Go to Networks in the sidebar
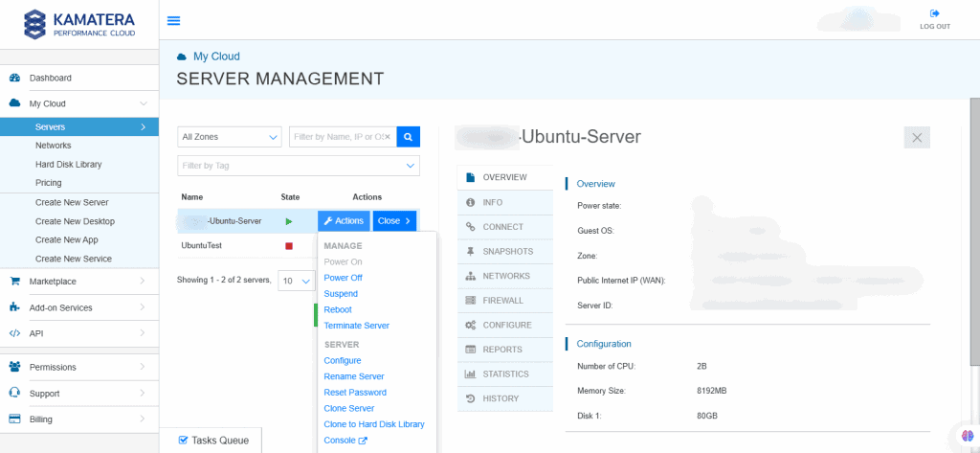Viewport: 980px width, 453px height. (54, 146)
